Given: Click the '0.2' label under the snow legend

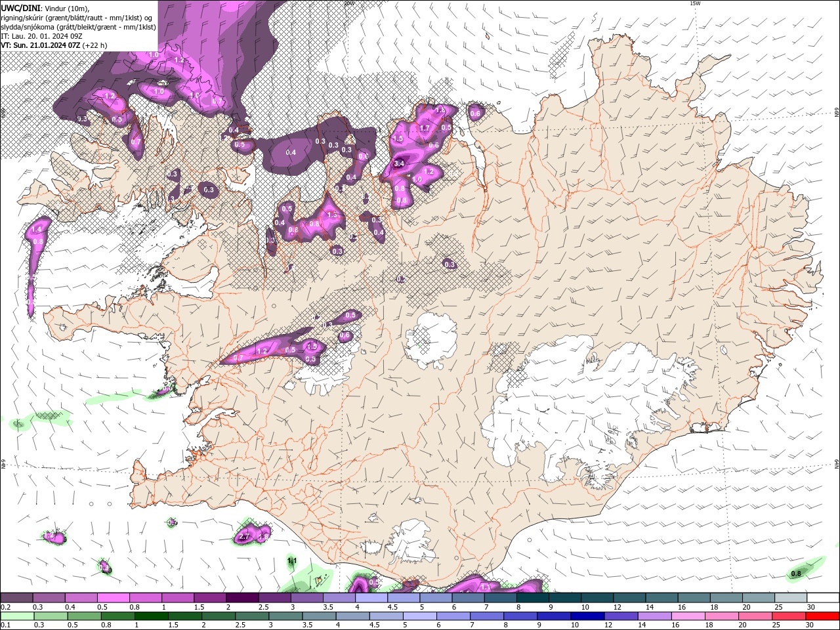Looking at the screenshot, I should [5, 607].
